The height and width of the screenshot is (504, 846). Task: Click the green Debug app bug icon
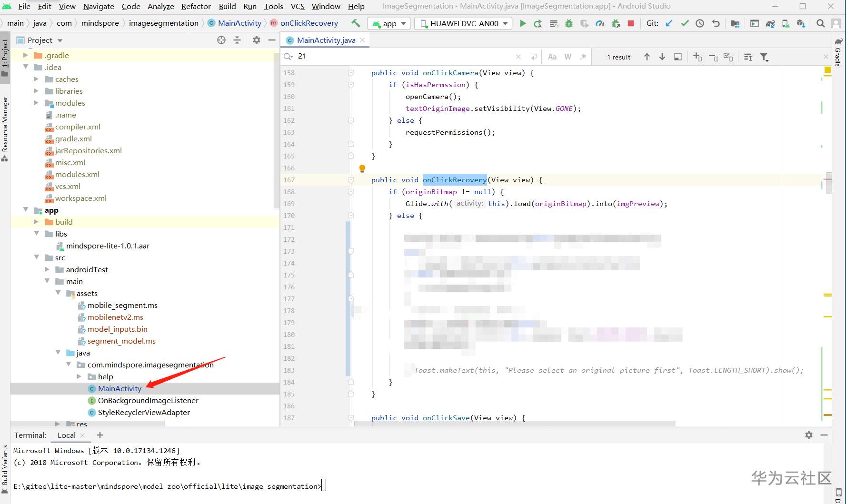569,23
